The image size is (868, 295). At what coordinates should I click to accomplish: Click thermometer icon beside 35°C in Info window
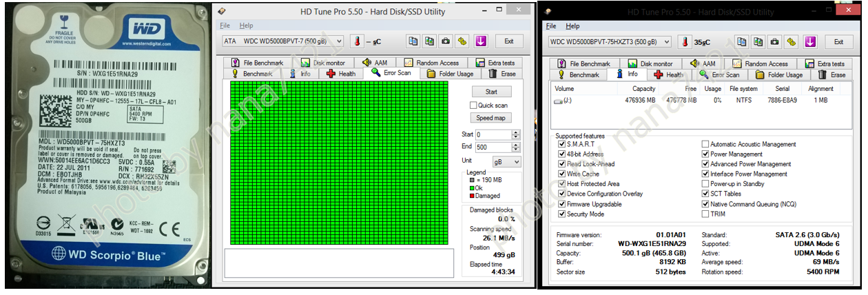(x=685, y=41)
